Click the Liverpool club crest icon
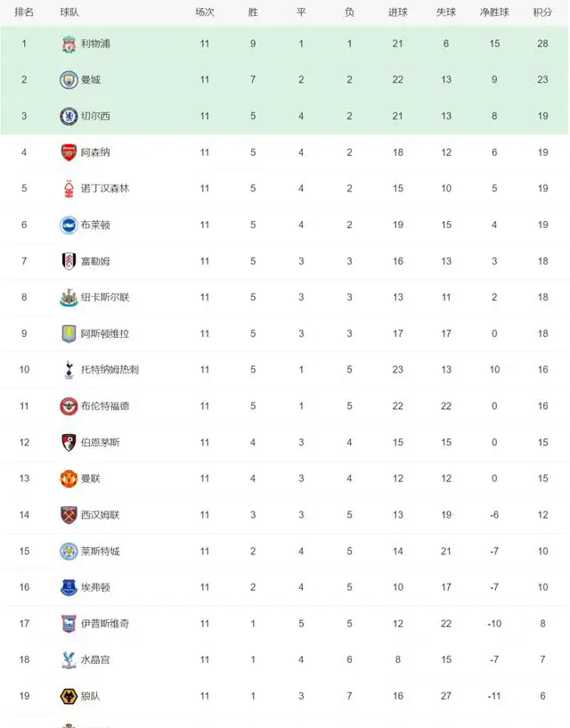Viewport: 570px width, 728px height. pos(69,44)
